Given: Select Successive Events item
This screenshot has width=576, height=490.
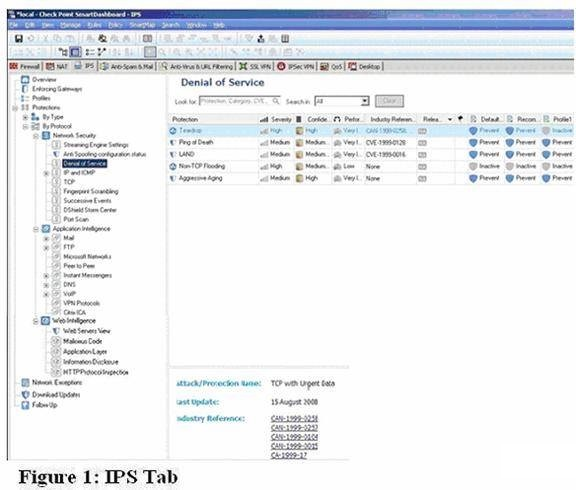Looking at the screenshot, I should (x=87, y=201).
